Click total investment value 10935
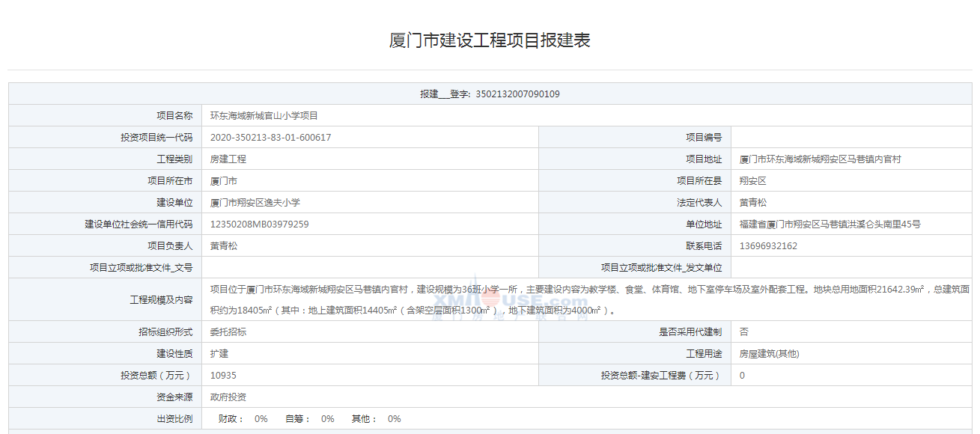980x434 pixels. 223,376
